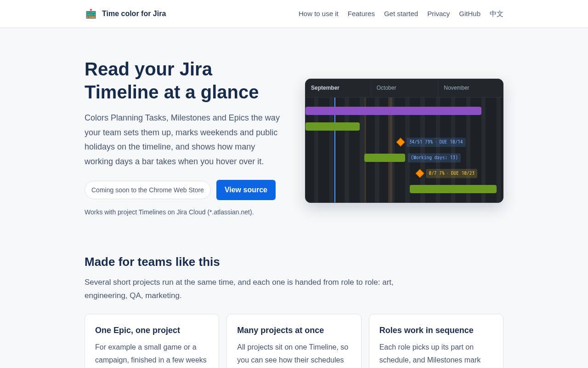Click the 0/7 7% DUE 10/23 label
Image resolution: width=588 pixels, height=368 pixels.
point(452,173)
